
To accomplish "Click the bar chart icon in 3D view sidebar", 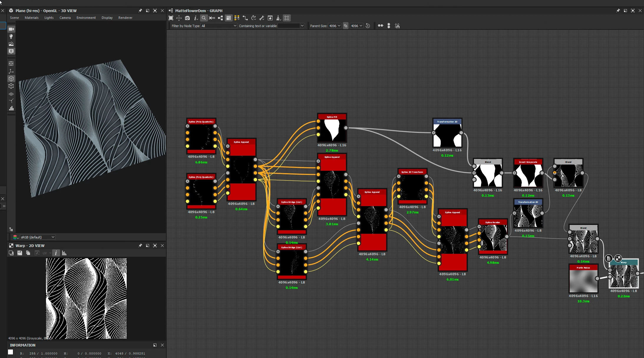I will (x=11, y=108).
